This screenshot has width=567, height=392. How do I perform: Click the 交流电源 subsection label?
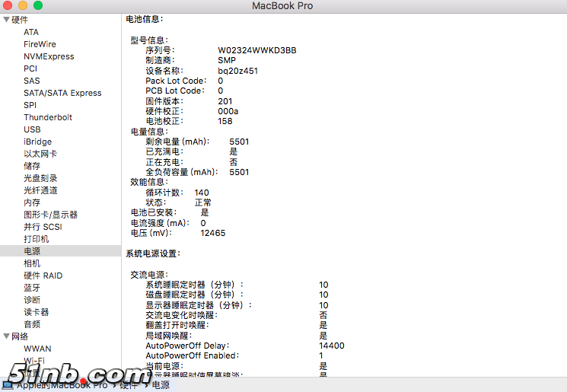click(149, 275)
